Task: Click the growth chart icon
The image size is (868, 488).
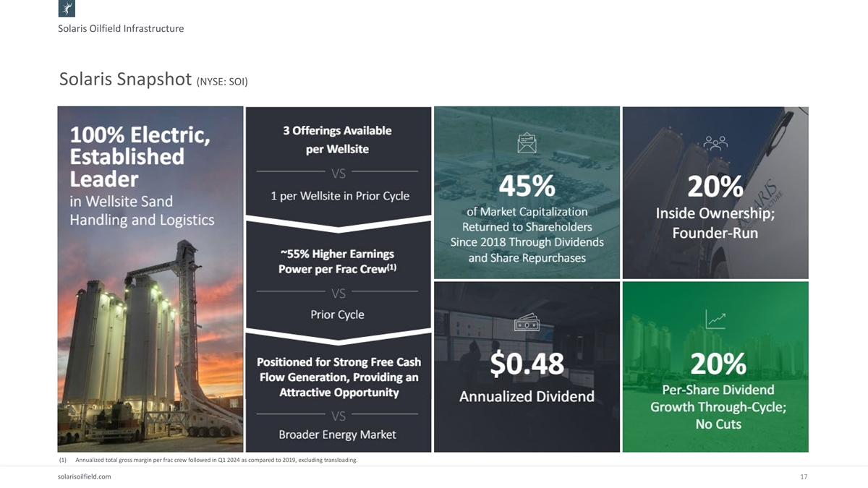Action: [x=715, y=319]
